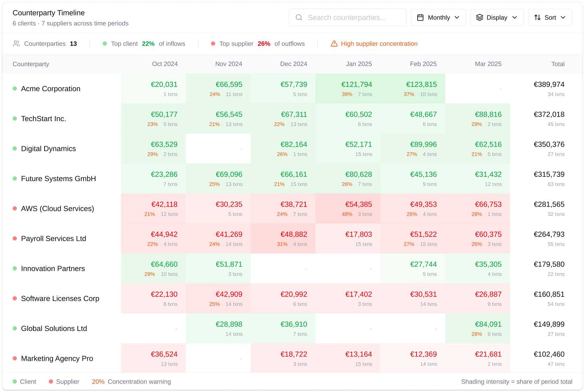The width and height of the screenshot is (585, 392).
Task: Open the Monthly period dropdown
Action: tap(438, 18)
